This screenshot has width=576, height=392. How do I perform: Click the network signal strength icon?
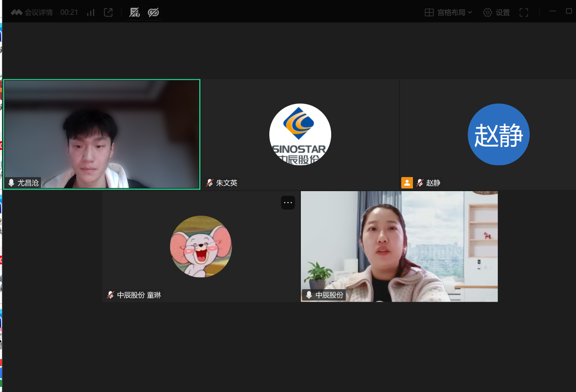pyautogui.click(x=91, y=12)
